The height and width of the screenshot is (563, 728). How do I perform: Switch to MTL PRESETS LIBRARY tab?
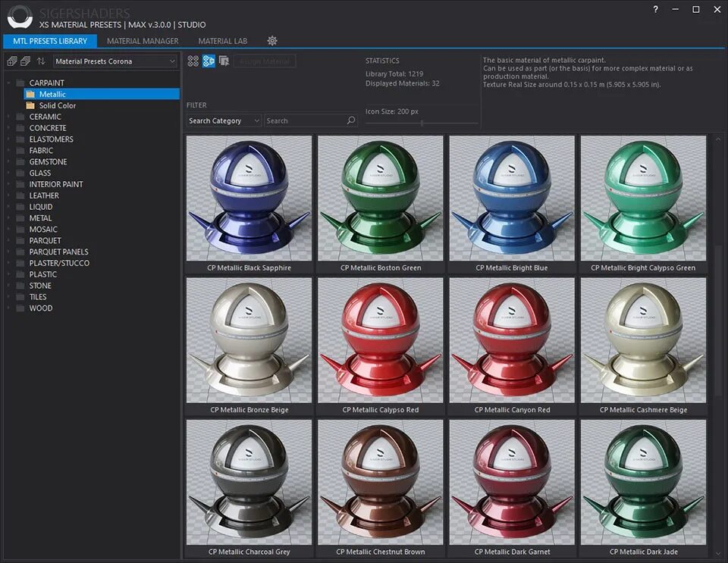50,41
